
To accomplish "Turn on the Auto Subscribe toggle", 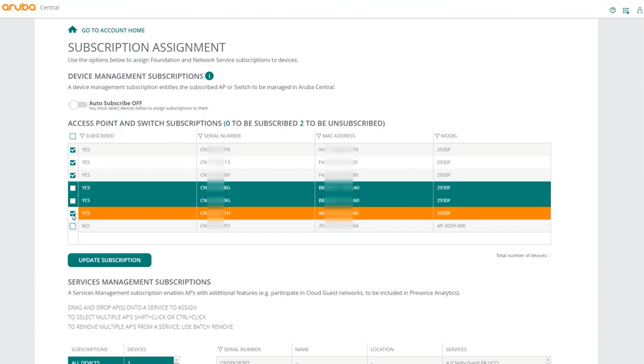I will (x=78, y=105).
